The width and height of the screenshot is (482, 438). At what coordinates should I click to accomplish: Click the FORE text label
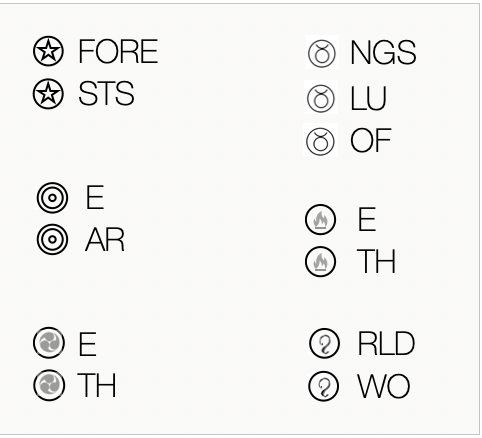pyautogui.click(x=118, y=51)
